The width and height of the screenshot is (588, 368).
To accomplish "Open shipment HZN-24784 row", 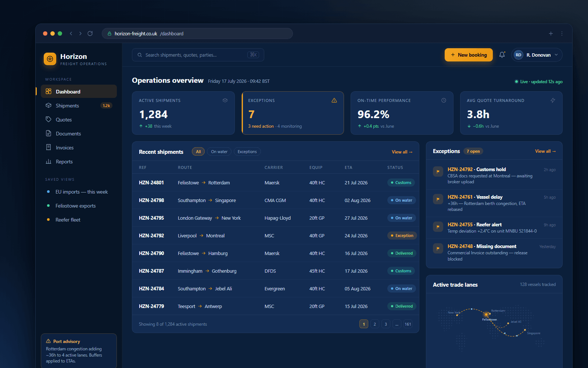I will click(x=276, y=289).
